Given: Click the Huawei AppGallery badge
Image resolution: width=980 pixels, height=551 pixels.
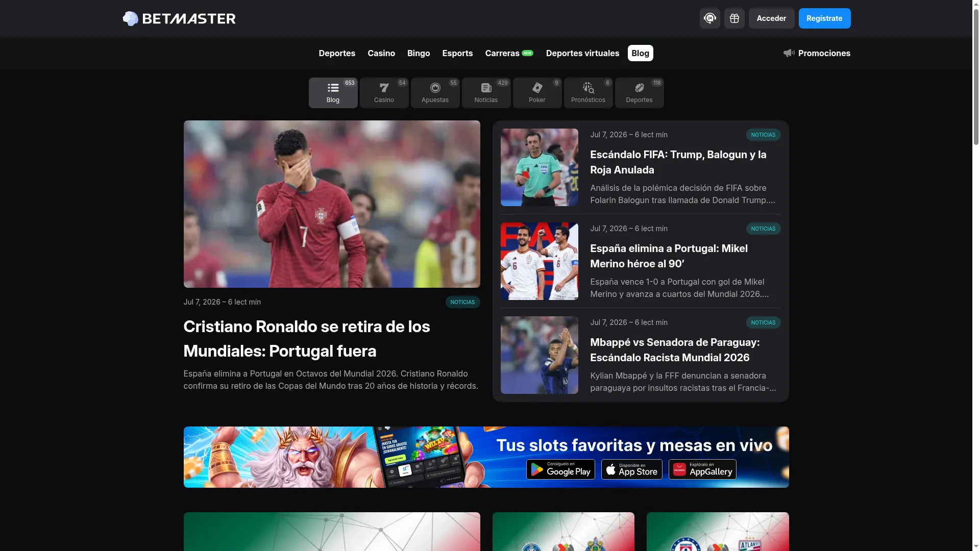Looking at the screenshot, I should 702,469.
